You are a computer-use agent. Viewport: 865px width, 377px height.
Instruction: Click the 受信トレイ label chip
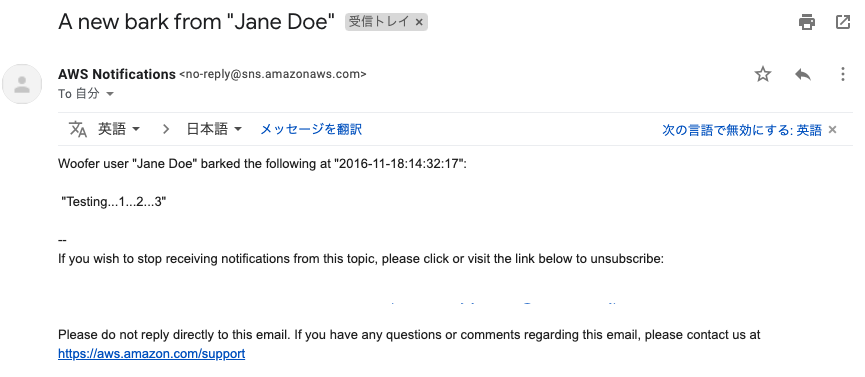click(x=379, y=22)
